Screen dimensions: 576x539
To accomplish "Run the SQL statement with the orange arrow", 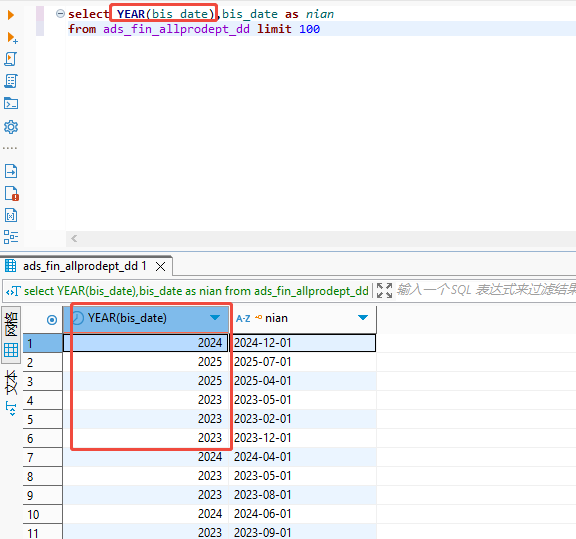I will (11, 15).
